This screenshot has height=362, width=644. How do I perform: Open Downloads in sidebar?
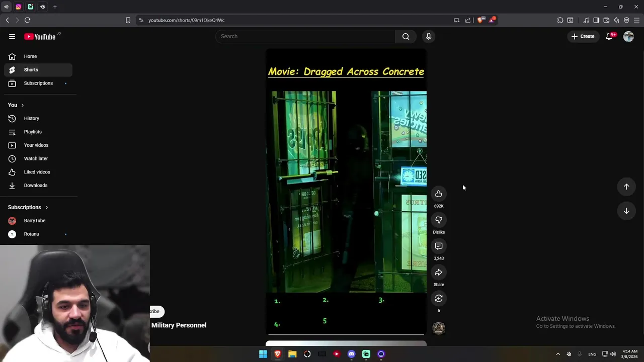38,186
